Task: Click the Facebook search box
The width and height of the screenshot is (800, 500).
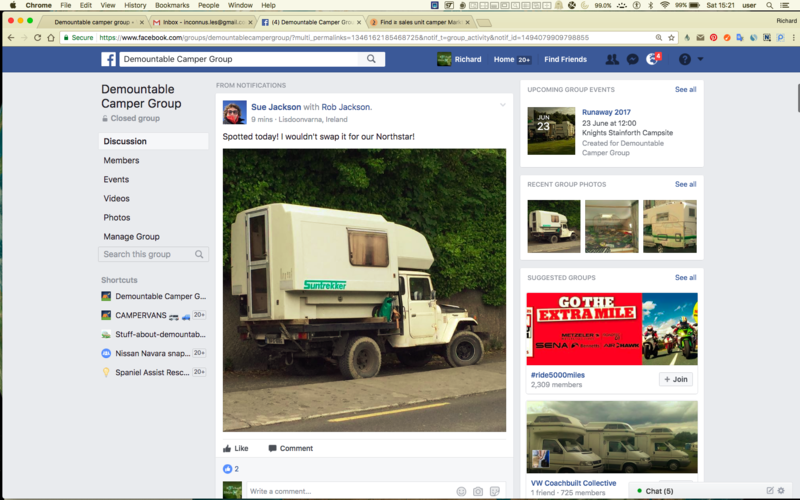Action: click(239, 59)
